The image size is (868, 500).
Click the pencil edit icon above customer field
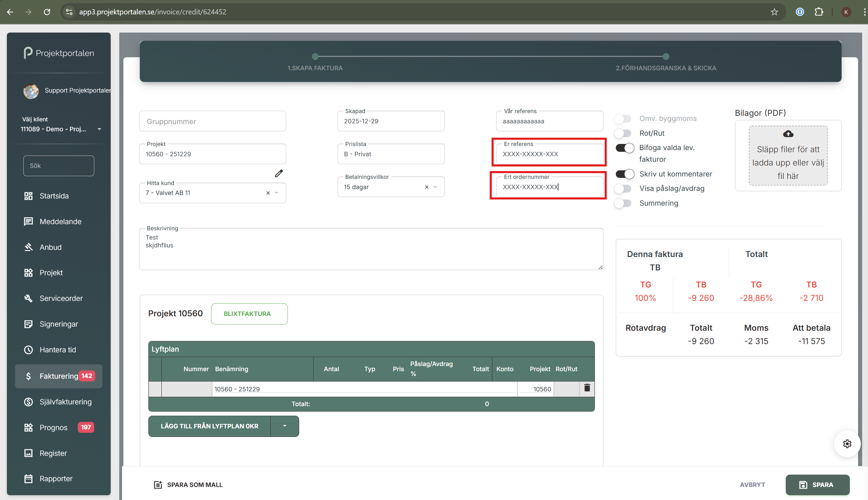(279, 173)
